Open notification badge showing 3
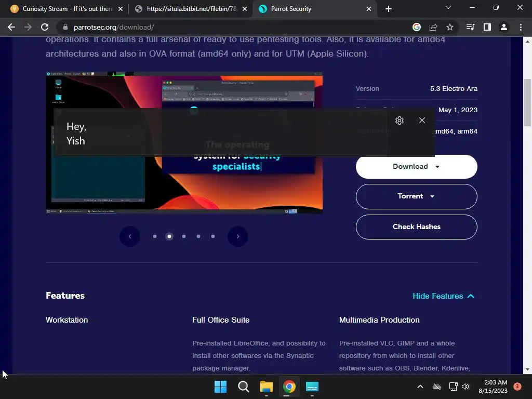 [517, 386]
